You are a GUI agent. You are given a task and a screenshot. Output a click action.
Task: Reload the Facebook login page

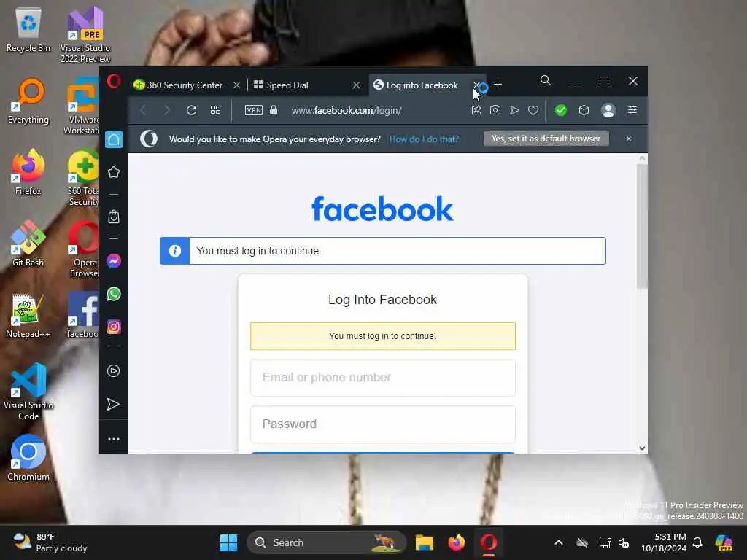pyautogui.click(x=192, y=111)
